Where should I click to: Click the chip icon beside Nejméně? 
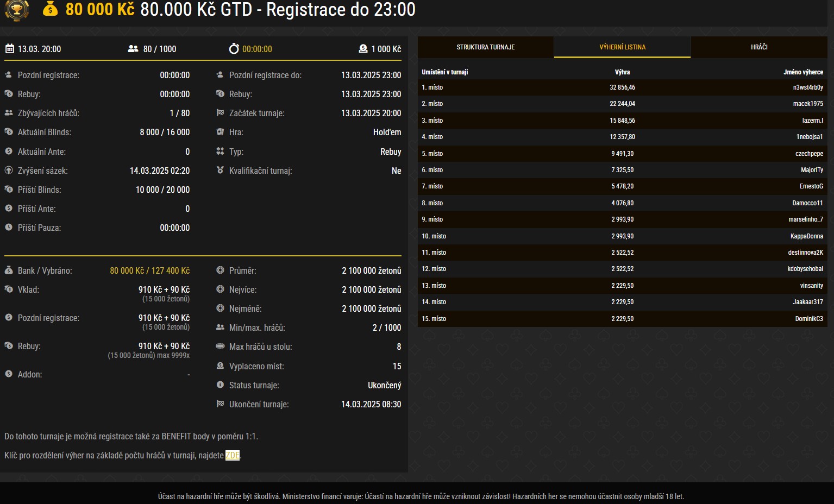click(x=220, y=308)
